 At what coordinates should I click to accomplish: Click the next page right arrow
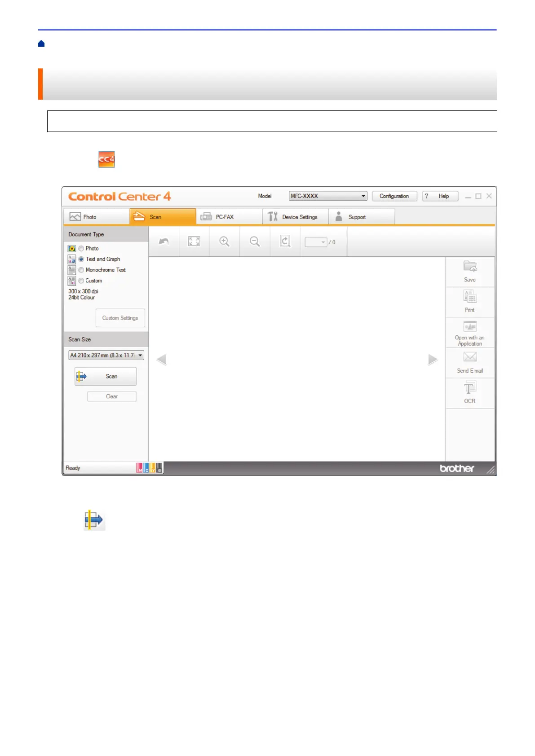pyautogui.click(x=433, y=360)
